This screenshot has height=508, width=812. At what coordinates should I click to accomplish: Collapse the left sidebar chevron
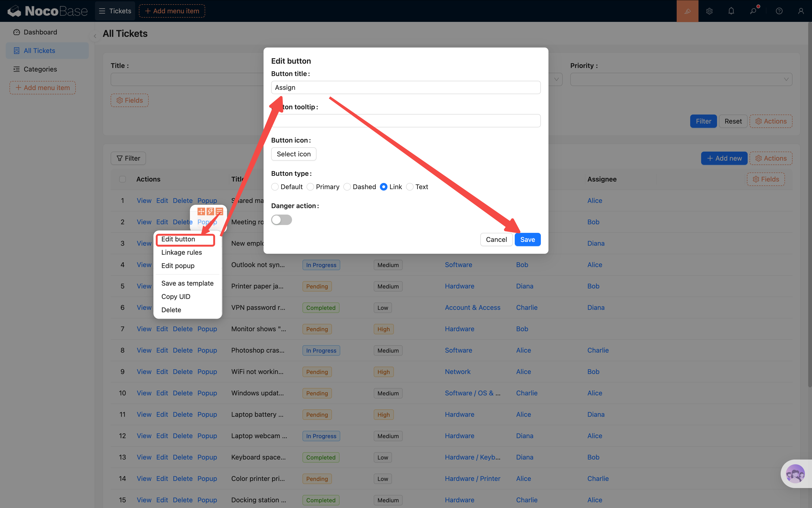point(95,36)
